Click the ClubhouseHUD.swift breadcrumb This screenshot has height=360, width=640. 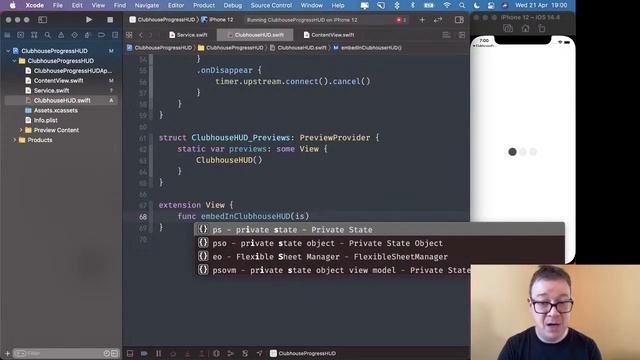pos(298,48)
